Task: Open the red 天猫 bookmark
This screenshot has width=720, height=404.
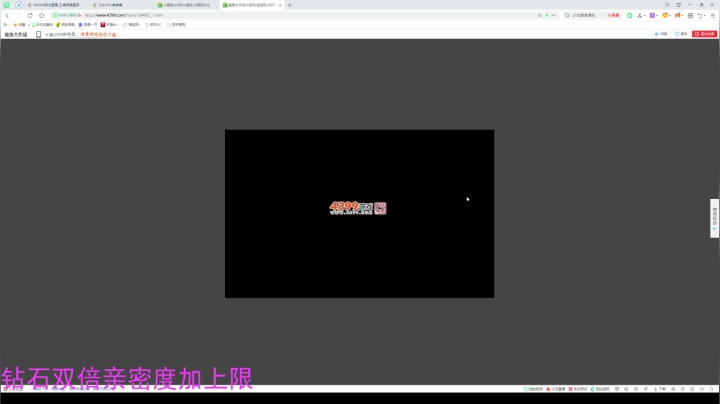Action: coord(109,25)
